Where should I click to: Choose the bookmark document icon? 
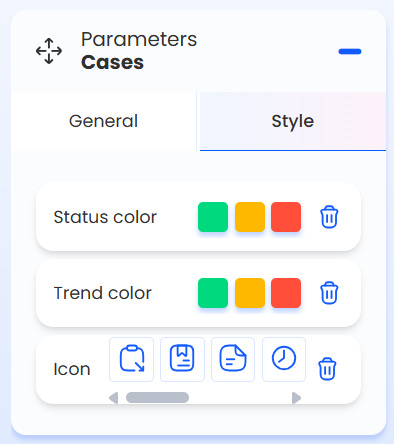[x=182, y=359]
